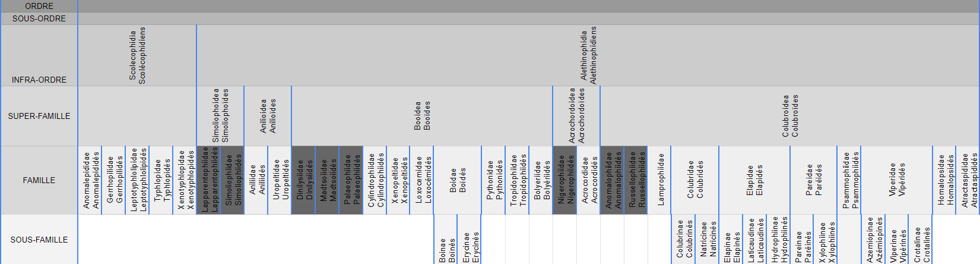This screenshot has height=264, width=980.
Task: Click the Boinae subfamily cell
Action: [446, 240]
